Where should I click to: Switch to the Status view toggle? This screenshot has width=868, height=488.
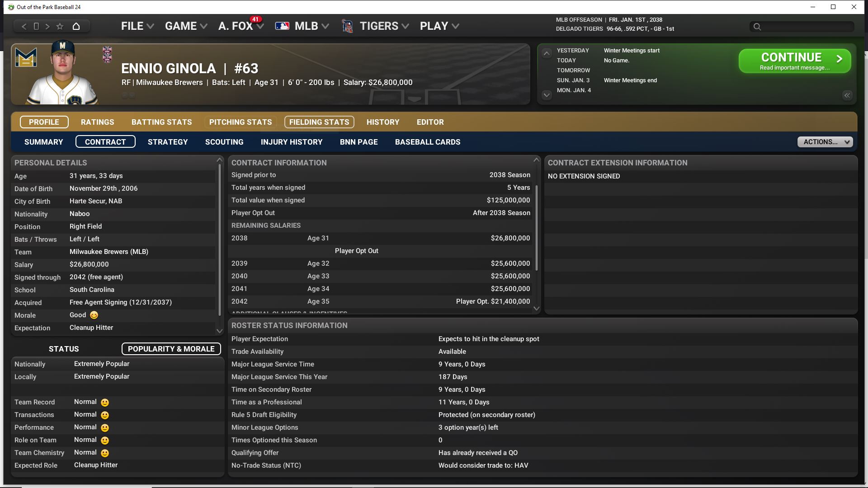[x=64, y=349]
